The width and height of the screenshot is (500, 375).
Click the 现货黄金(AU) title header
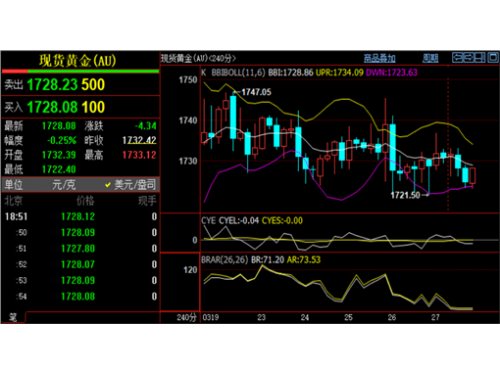(78, 61)
